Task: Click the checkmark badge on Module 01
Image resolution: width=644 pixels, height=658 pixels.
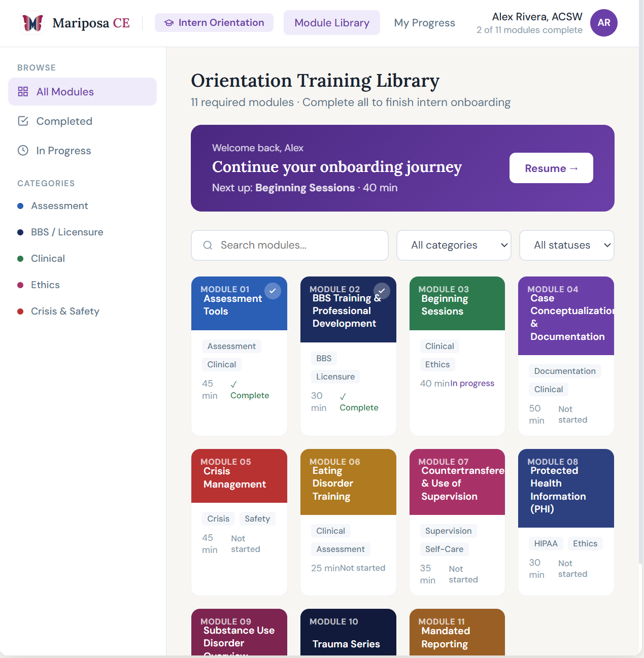Action: click(273, 291)
